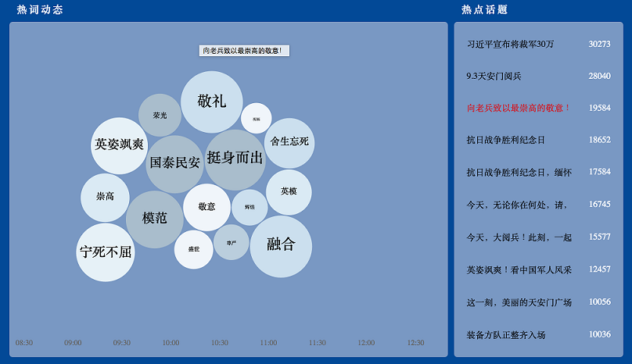Click topic 装备方队正整齐入场
Viewport: 632px width, 364px height.
[505, 334]
